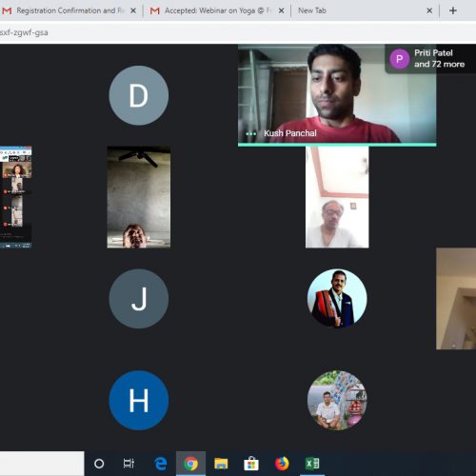476x476 pixels.
Task: Open Firefox from the taskbar
Action: click(282, 464)
